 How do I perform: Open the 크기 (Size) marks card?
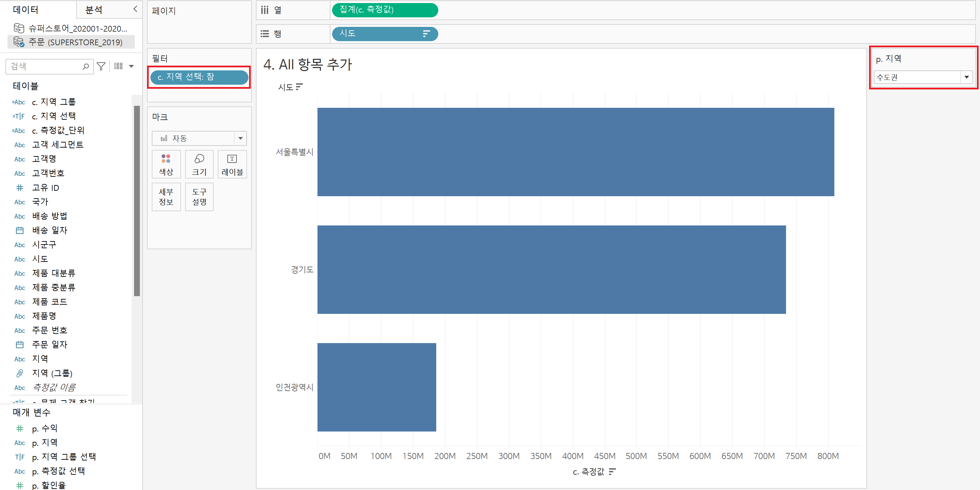(x=199, y=164)
